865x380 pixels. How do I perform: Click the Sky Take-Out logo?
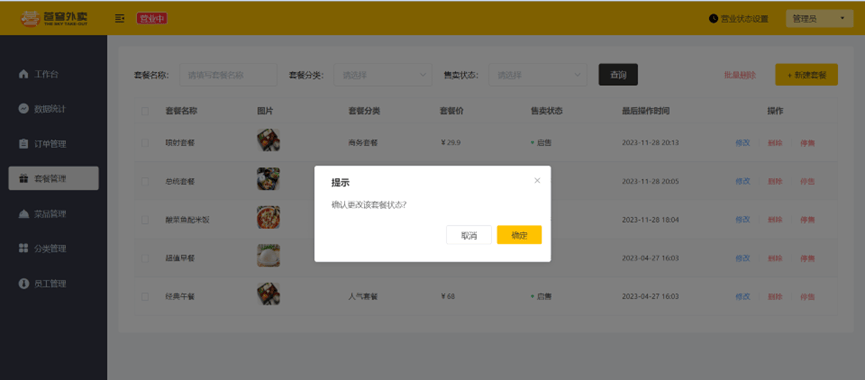(x=54, y=18)
